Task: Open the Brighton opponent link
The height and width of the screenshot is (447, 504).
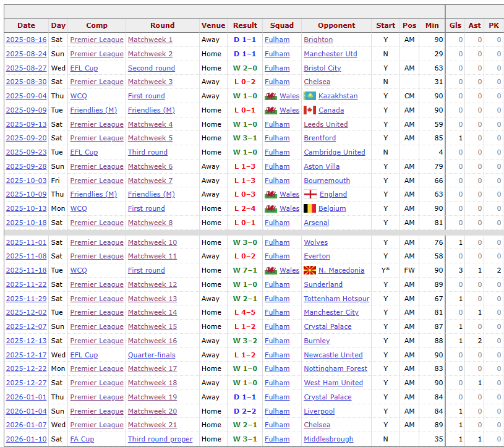Action: tap(318, 40)
